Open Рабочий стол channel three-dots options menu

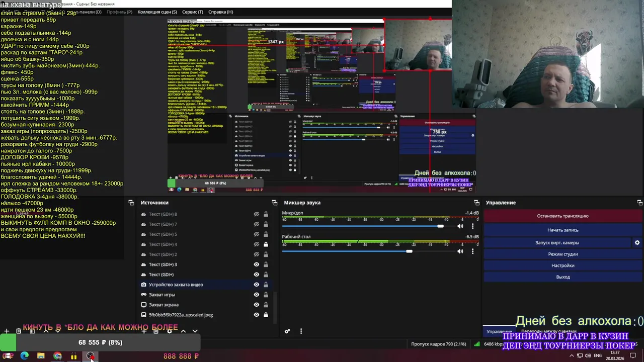coord(472,251)
